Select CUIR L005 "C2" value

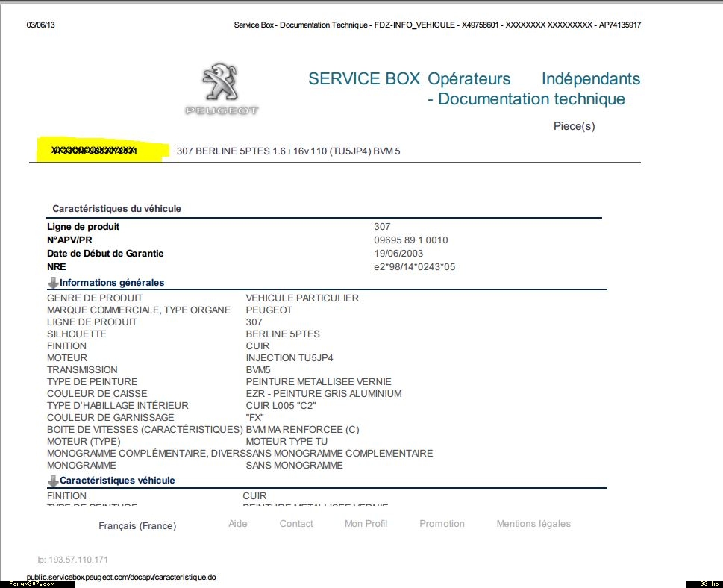tap(281, 406)
